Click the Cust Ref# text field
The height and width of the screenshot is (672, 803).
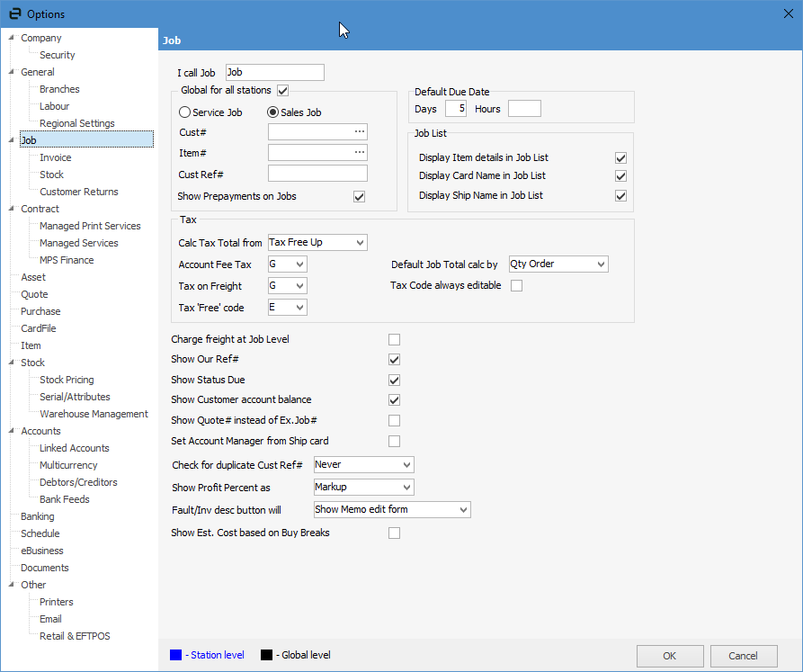tap(317, 174)
